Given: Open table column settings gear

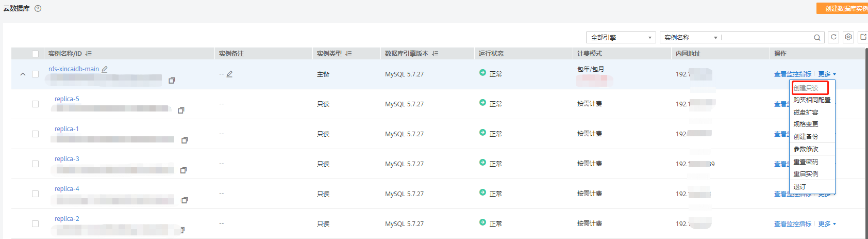Looking at the screenshot, I should (x=848, y=37).
